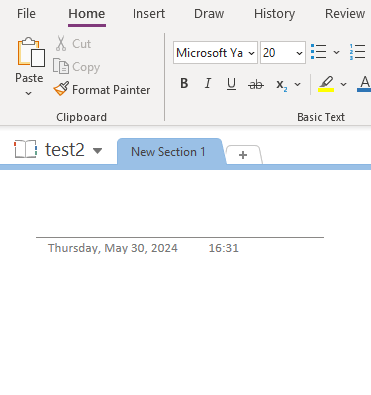Expand the subscript/superscript dropdown arrow

coord(298,84)
